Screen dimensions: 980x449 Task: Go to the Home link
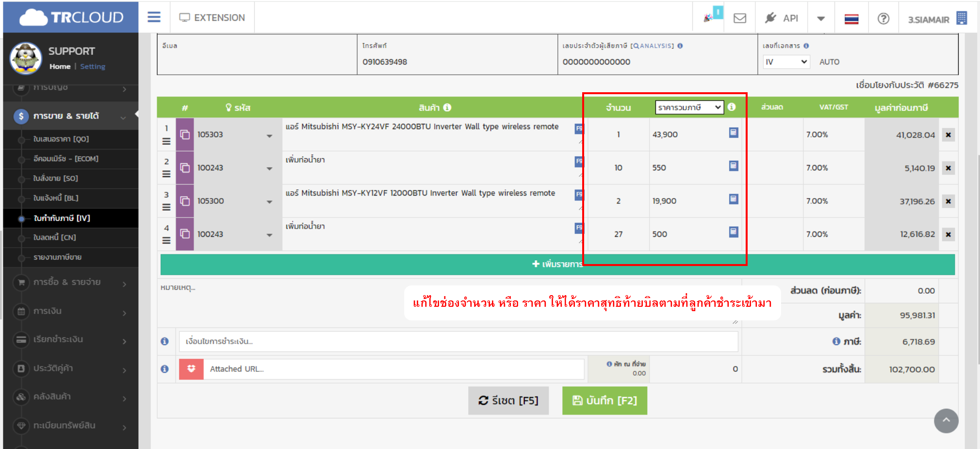pyautogui.click(x=60, y=67)
